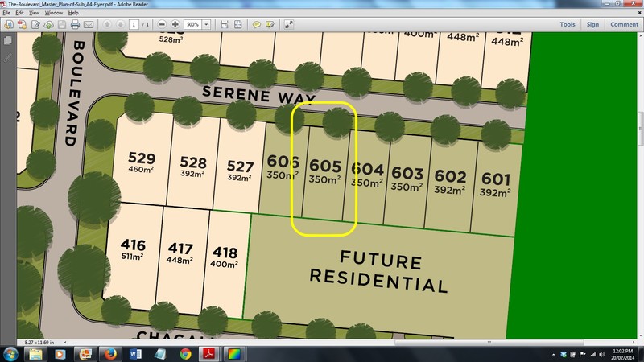
Task: Select the Highlight text tool
Action: pyautogui.click(x=270, y=25)
